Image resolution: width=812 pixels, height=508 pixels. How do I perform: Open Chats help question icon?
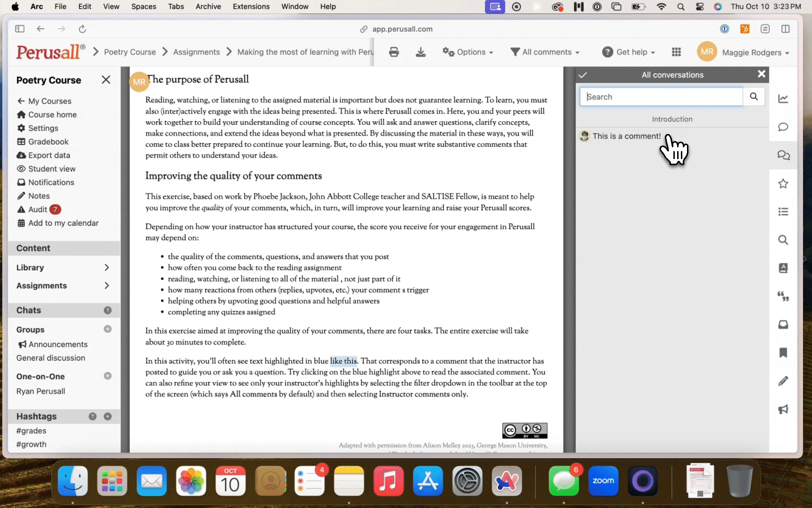[108, 310]
